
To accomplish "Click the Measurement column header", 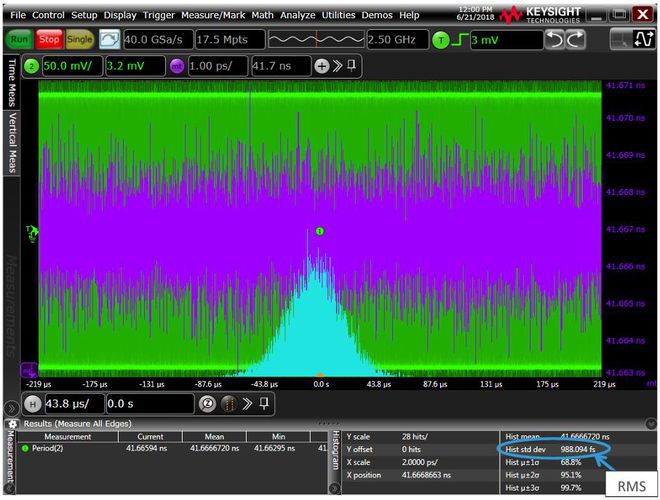I will pyautogui.click(x=67, y=436).
